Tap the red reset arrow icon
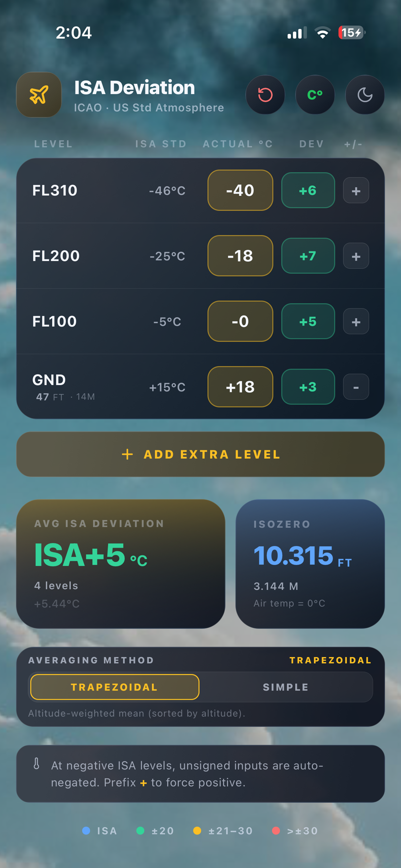This screenshot has width=401, height=868. 265,95
